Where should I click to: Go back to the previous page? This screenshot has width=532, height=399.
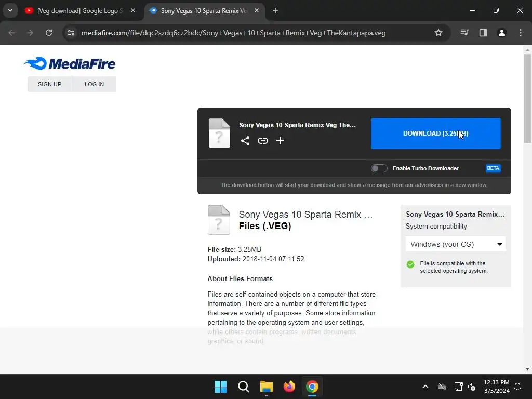pyautogui.click(x=11, y=33)
